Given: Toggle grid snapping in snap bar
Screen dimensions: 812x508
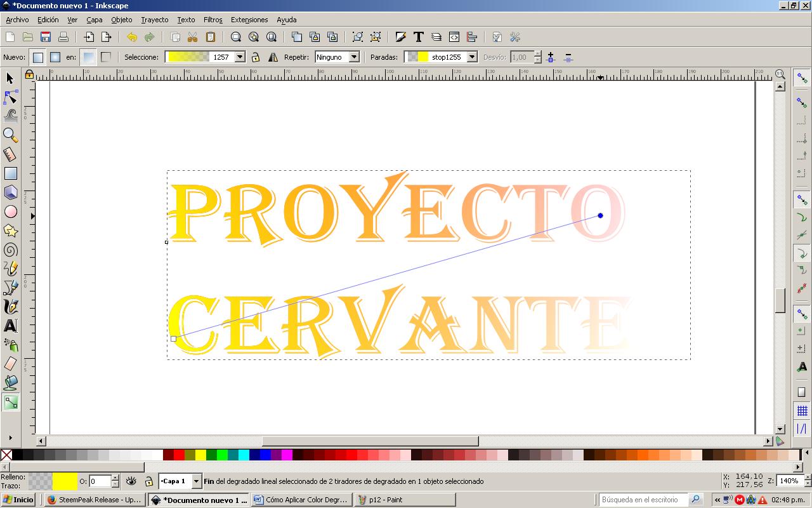Looking at the screenshot, I should click(802, 411).
